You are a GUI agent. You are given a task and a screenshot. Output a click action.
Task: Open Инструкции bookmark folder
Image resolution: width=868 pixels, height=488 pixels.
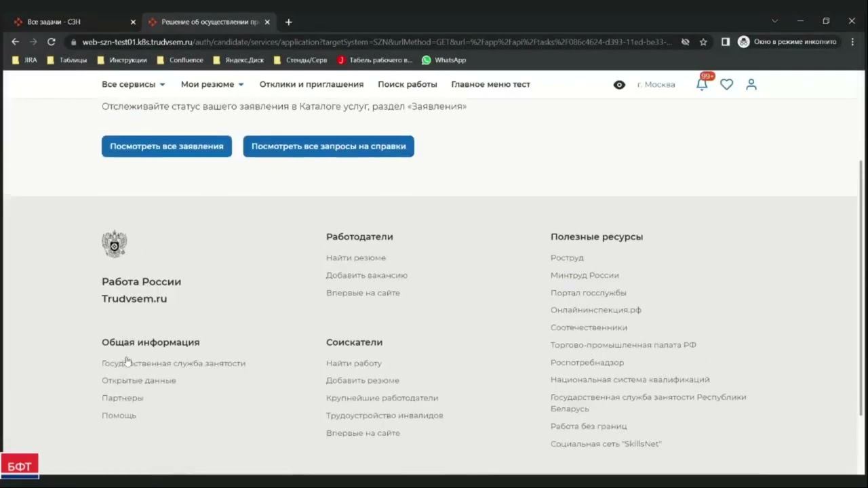[122, 60]
